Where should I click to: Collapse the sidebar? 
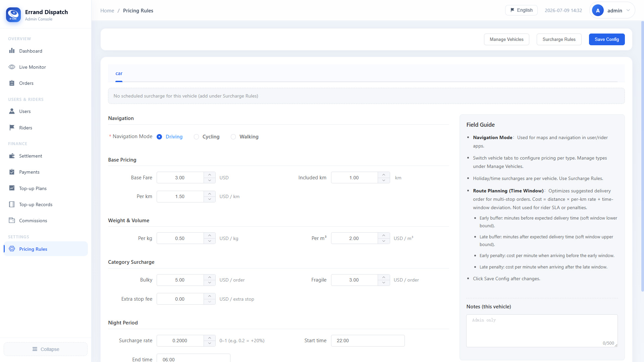[46, 349]
